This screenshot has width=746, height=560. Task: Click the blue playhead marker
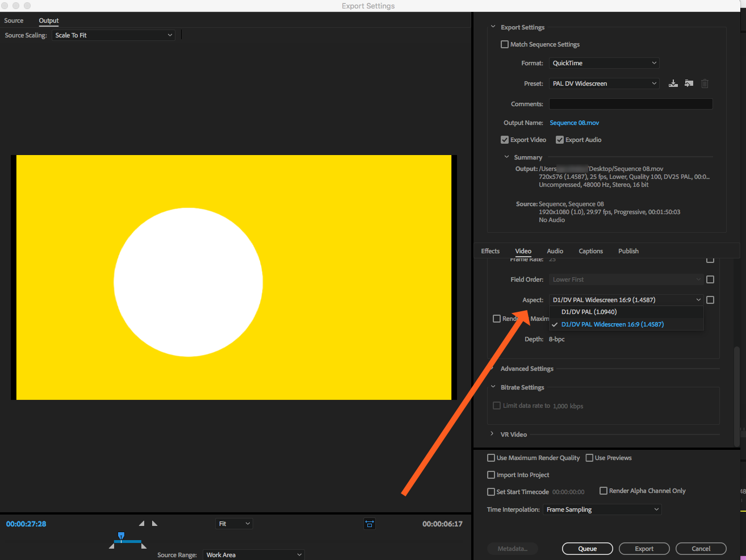[x=121, y=536]
